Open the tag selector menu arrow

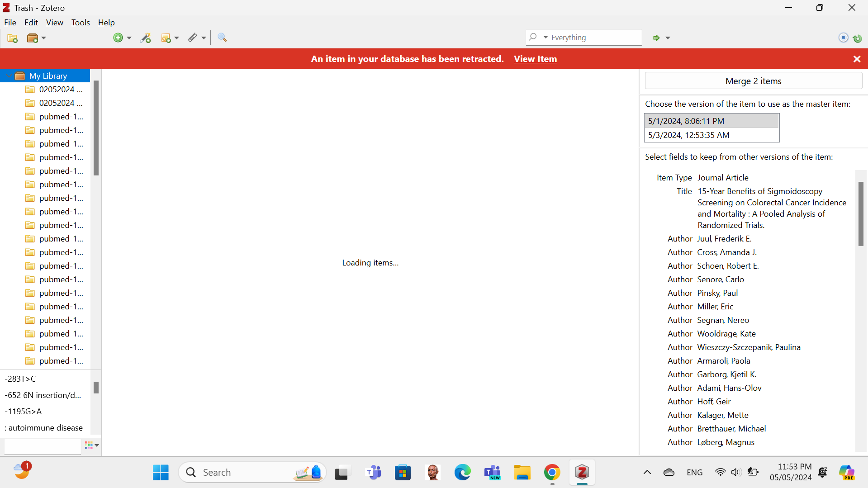pos(97,445)
